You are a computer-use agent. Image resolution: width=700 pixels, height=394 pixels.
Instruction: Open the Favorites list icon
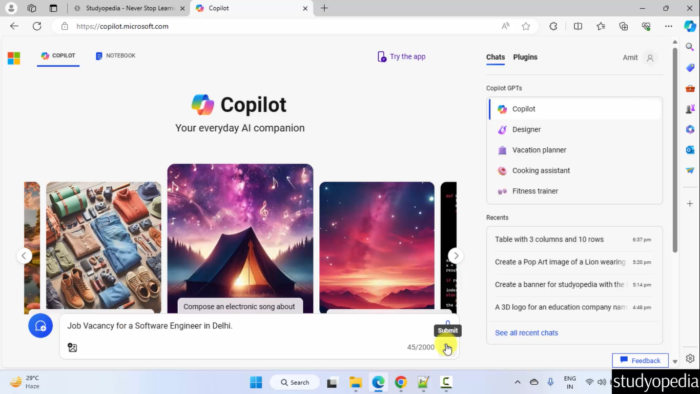point(601,26)
